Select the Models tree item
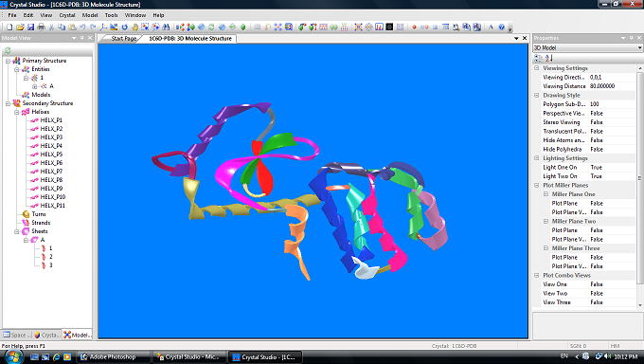This screenshot has height=364, width=644. pos(41,95)
